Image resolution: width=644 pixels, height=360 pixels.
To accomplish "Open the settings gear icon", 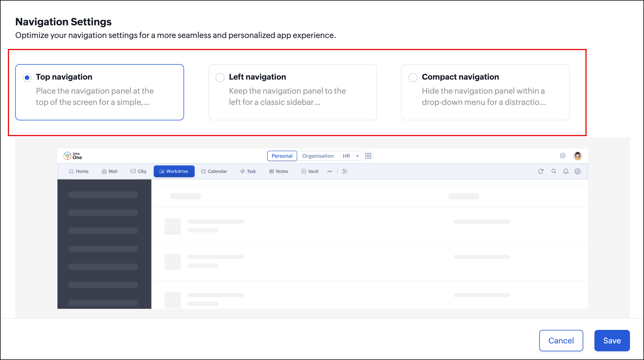I will [578, 171].
